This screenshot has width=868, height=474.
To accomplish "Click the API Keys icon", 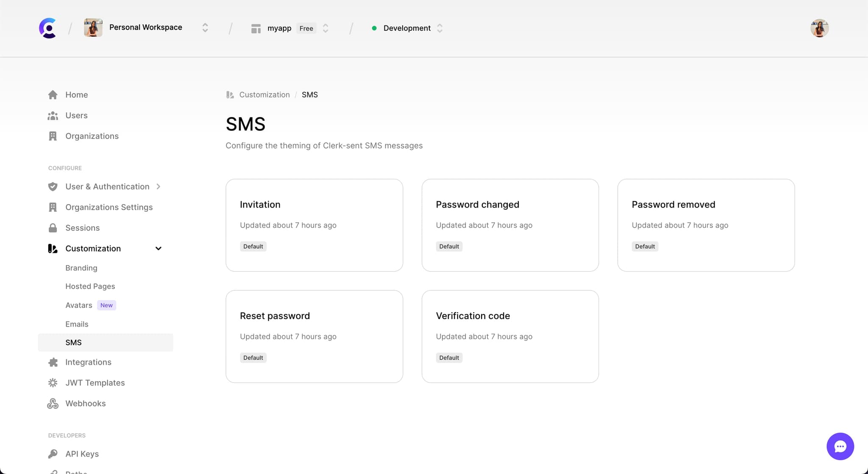I will pyautogui.click(x=53, y=454).
